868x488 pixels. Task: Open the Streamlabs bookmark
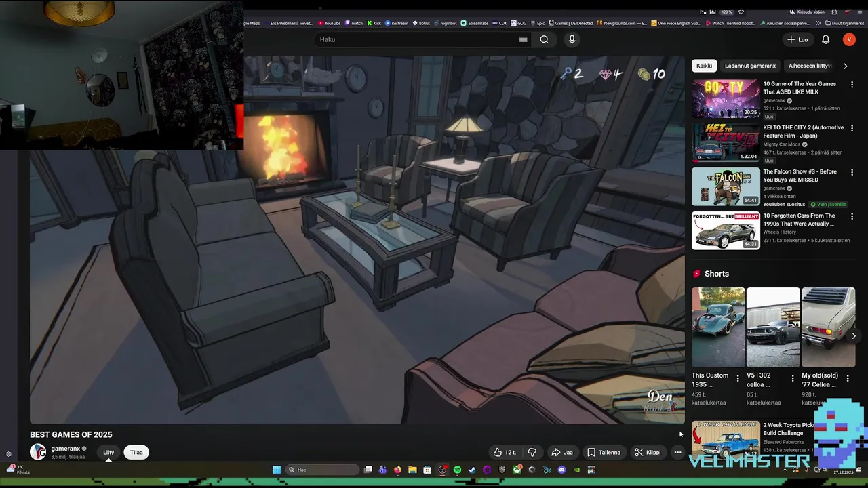475,23
